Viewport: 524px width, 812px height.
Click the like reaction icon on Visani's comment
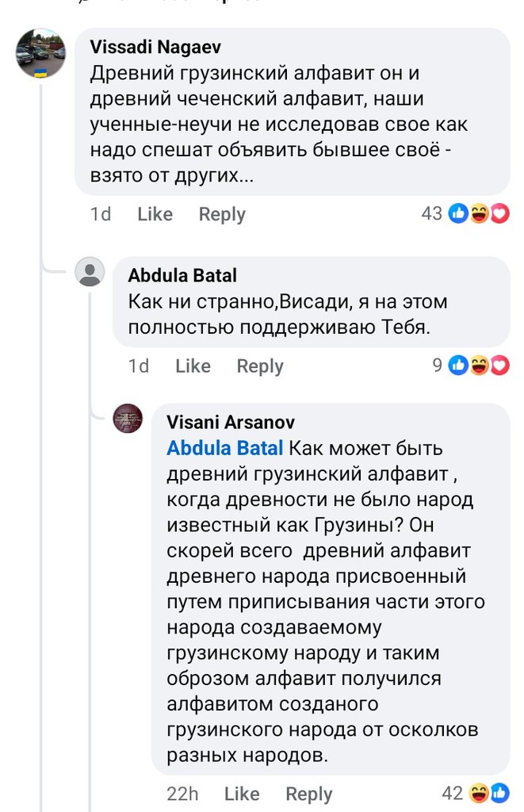499,793
